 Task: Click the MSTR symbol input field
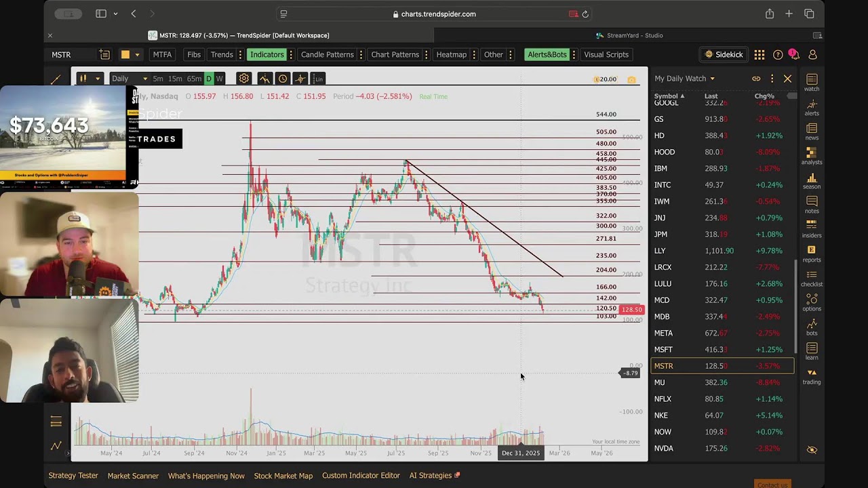(72, 55)
